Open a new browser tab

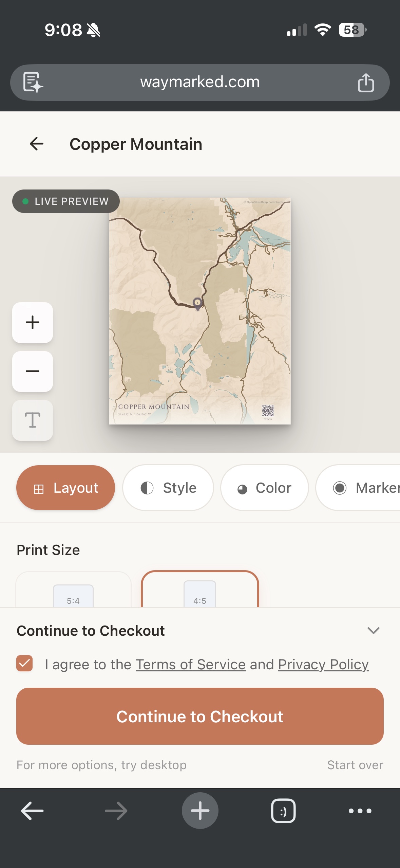pyautogui.click(x=200, y=810)
